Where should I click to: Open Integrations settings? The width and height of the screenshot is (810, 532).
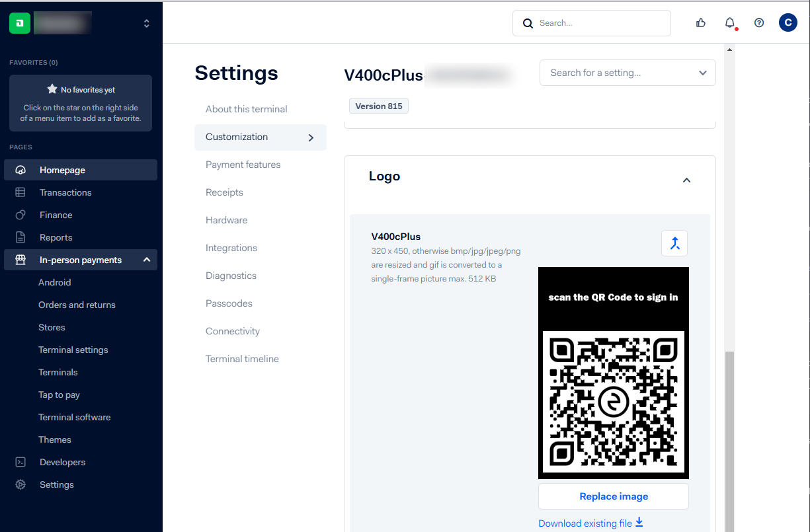click(231, 248)
